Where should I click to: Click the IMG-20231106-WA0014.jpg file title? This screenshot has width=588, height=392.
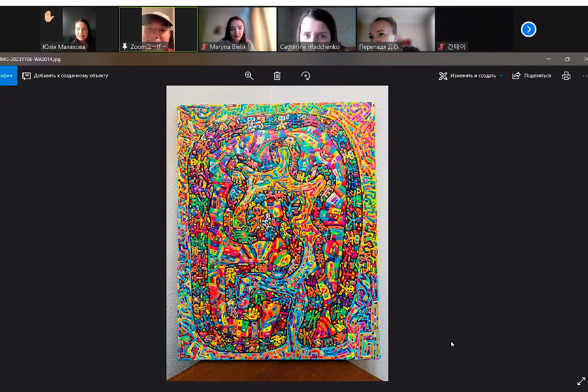point(30,59)
